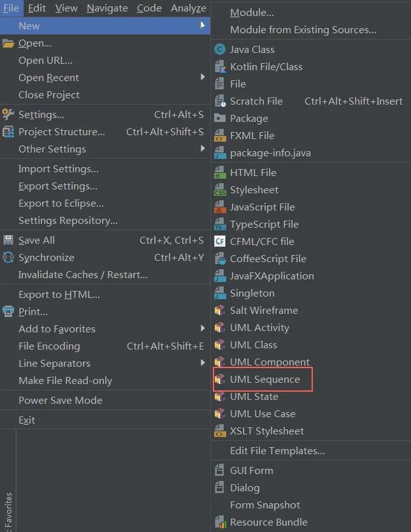Click the FXML File icon
Screen dimensions: 411x532
coord(220,135)
